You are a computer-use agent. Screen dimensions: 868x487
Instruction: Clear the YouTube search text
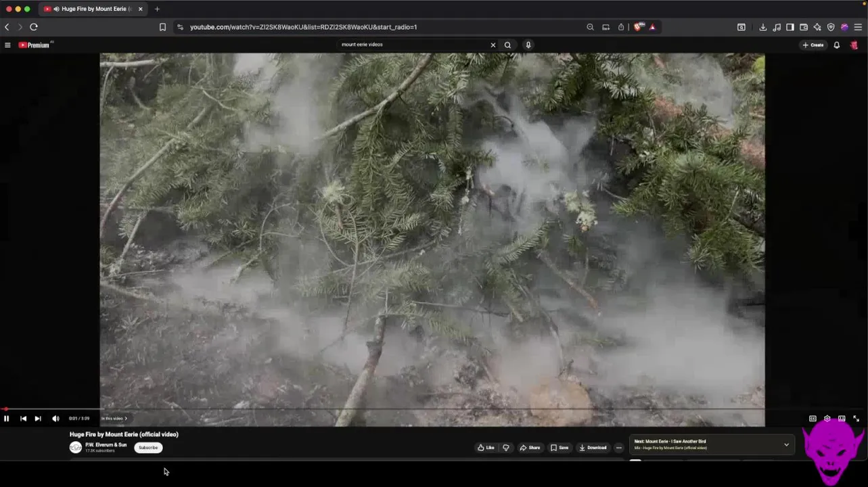[x=493, y=45]
